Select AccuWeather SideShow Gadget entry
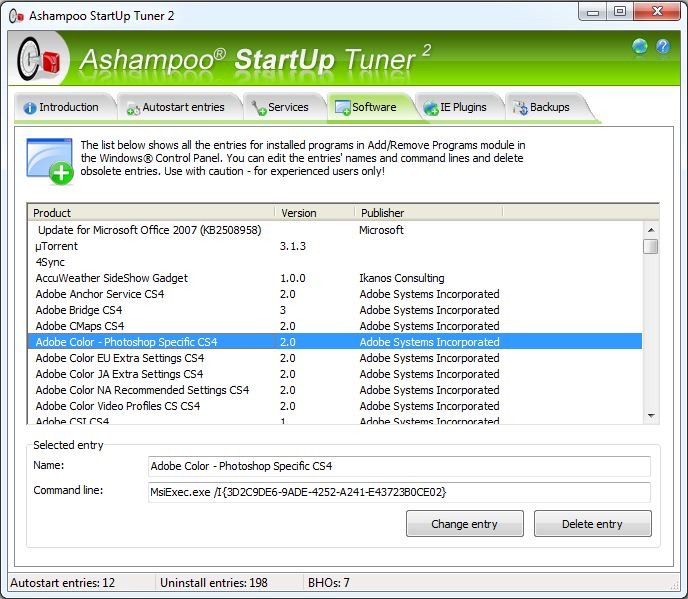Viewport: 688px width, 599px height. (335, 278)
